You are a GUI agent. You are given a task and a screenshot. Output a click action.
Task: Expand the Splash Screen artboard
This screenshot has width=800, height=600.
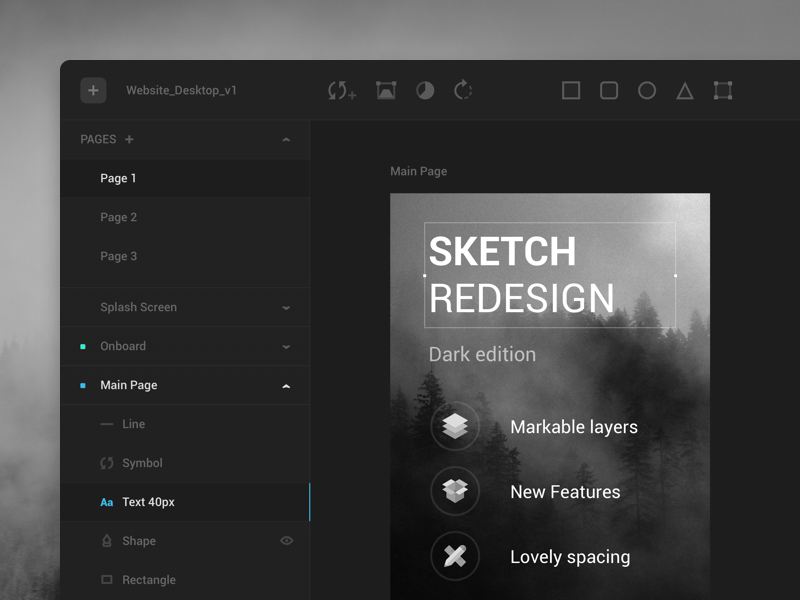(x=286, y=308)
